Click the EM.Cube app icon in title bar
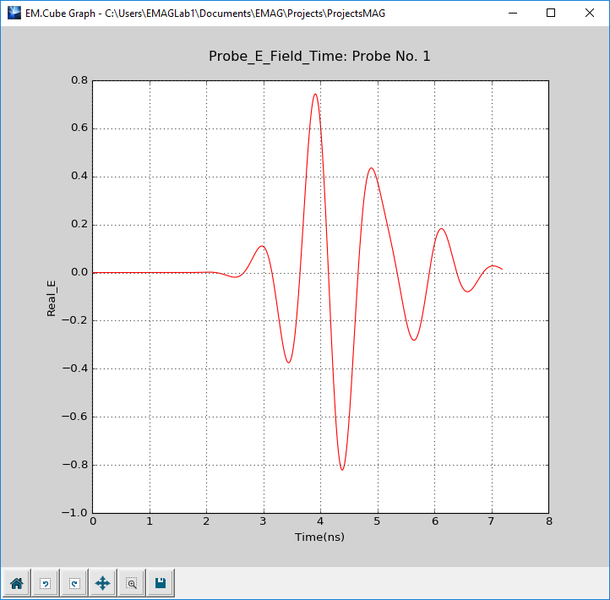The image size is (610, 600). tap(14, 13)
